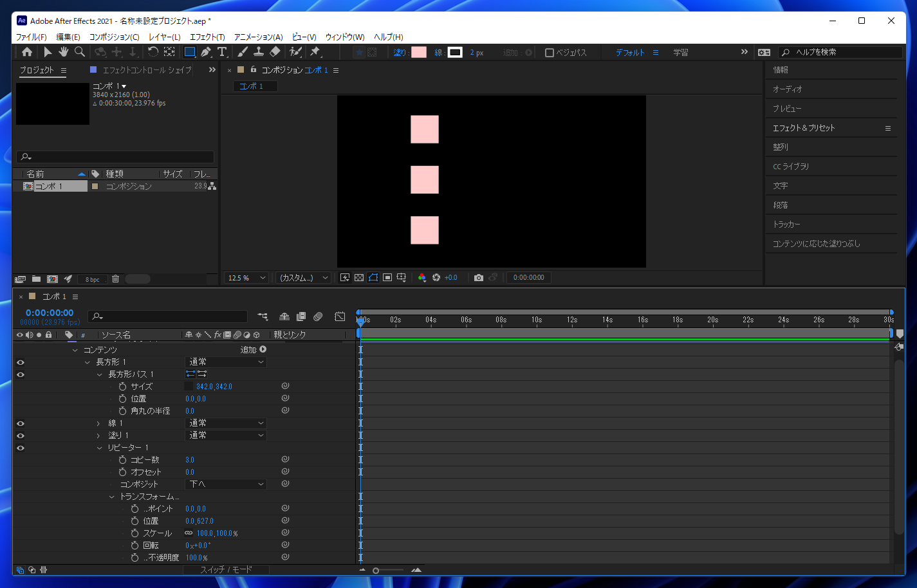Viewport: 917px width, 588px height.
Task: Select the Hand tool
Action: (x=64, y=52)
